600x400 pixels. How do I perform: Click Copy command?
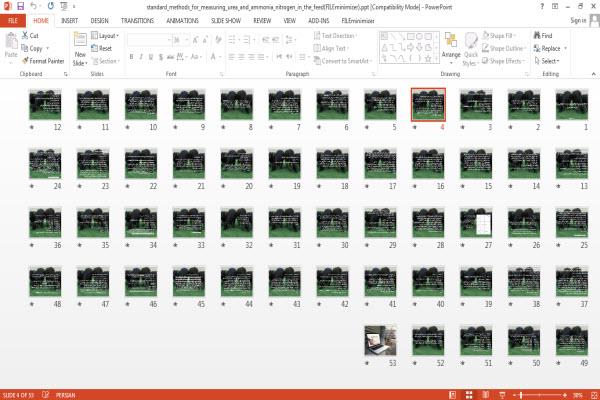pos(32,48)
